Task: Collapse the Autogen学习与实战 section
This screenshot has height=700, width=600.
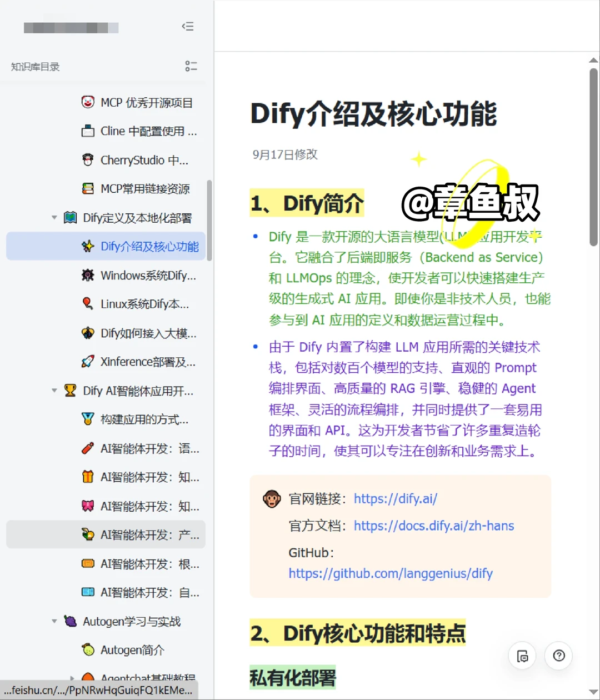Action: (54, 621)
